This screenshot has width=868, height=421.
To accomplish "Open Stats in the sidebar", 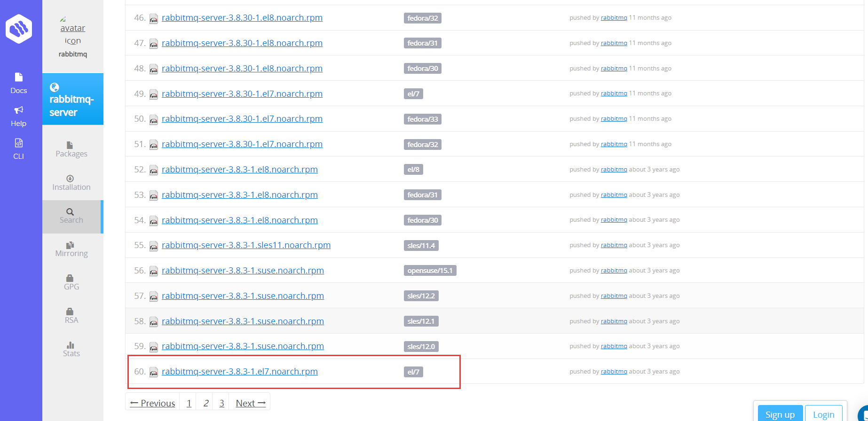I will [x=71, y=350].
